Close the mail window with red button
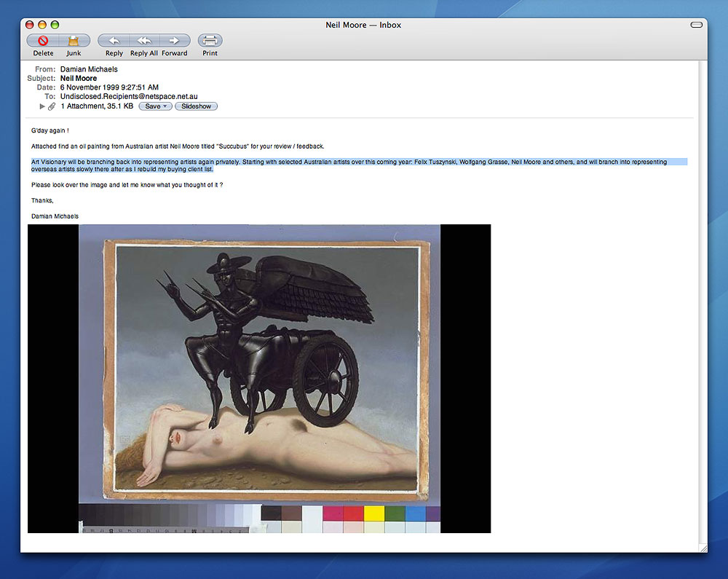 (30, 25)
